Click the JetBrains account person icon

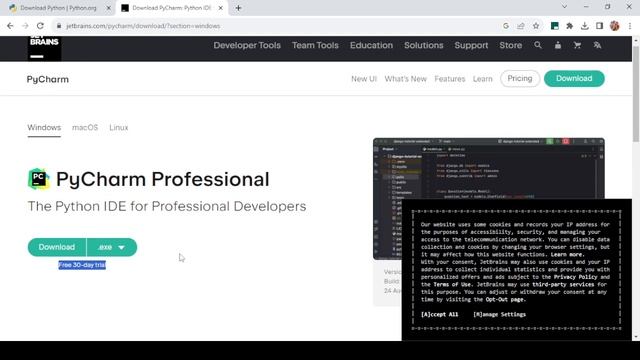pos(558,45)
